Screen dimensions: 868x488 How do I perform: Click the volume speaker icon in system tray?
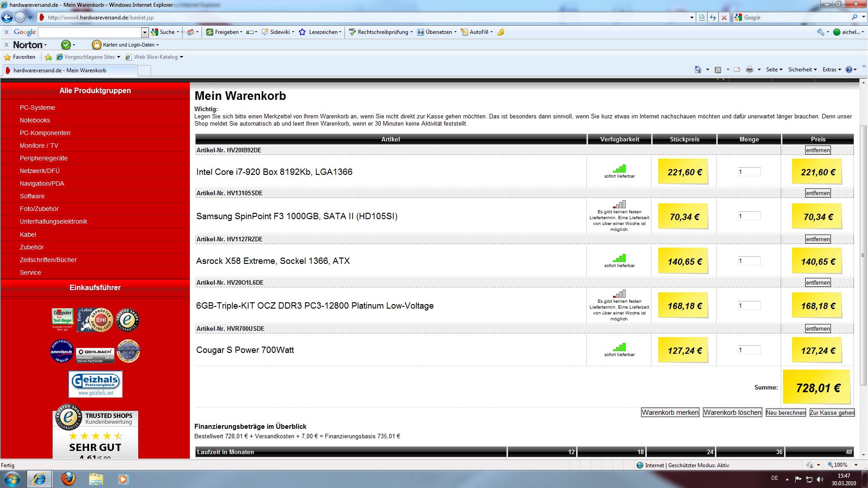point(820,479)
